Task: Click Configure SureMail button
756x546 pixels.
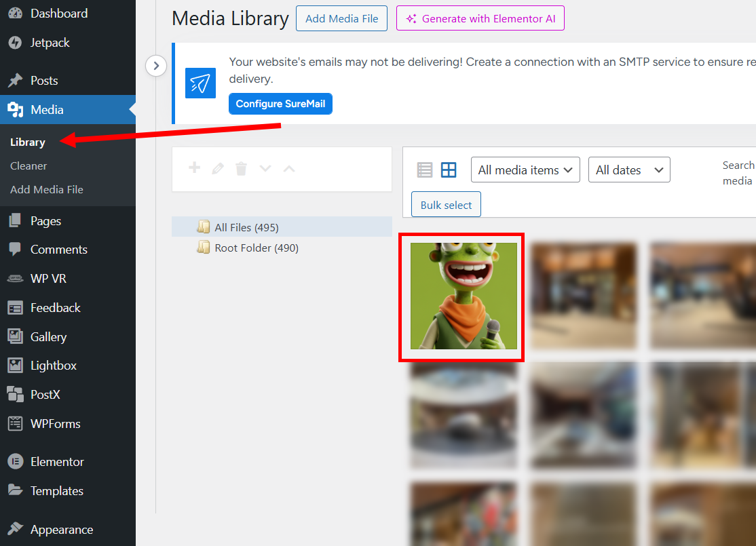Action: tap(280, 104)
